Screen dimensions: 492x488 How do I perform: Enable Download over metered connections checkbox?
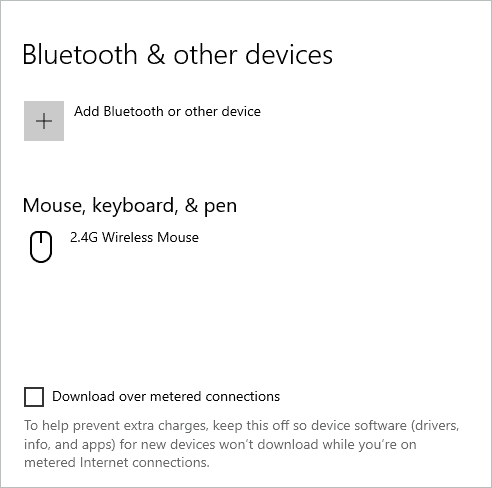pyautogui.click(x=34, y=397)
